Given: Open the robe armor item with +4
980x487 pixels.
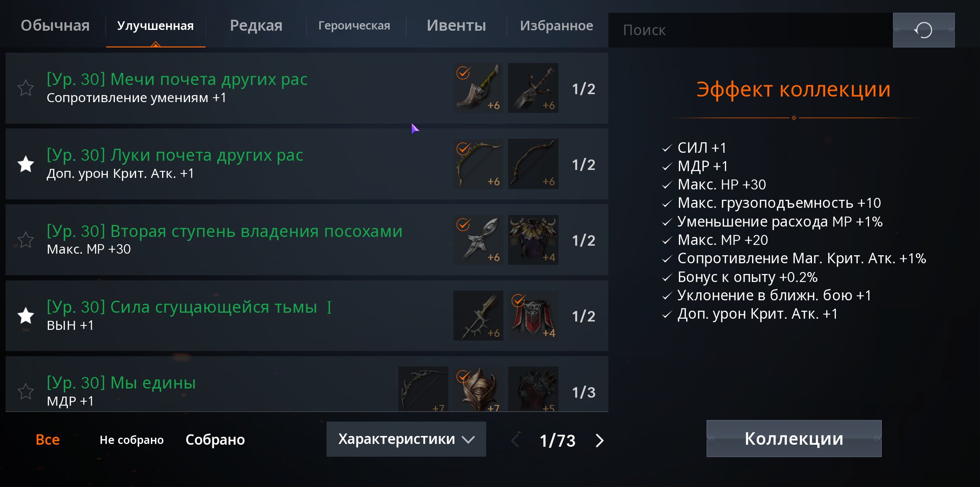Looking at the screenshot, I should (x=533, y=240).
